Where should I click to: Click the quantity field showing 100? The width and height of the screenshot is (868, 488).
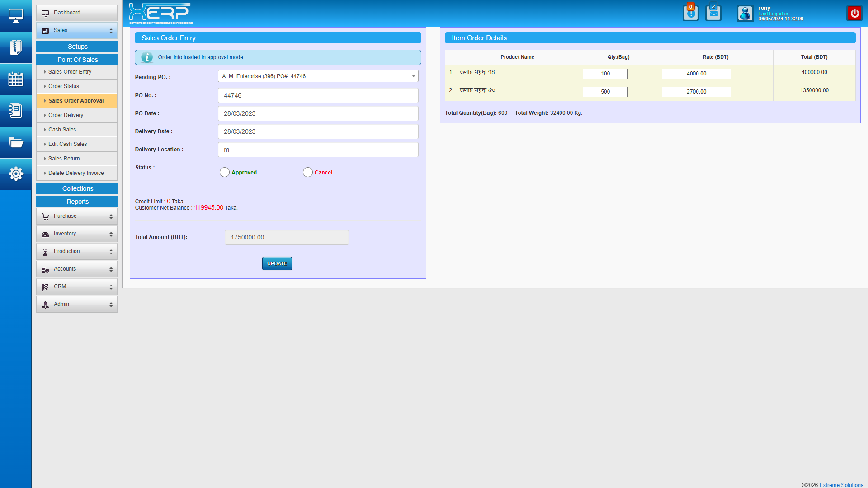pyautogui.click(x=605, y=74)
